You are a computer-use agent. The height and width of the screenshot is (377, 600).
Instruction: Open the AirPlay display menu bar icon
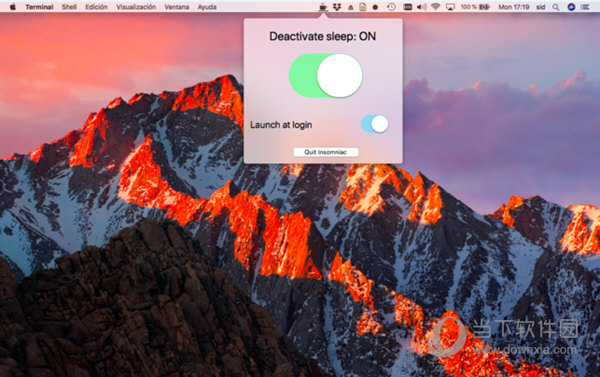pyautogui.click(x=450, y=7)
